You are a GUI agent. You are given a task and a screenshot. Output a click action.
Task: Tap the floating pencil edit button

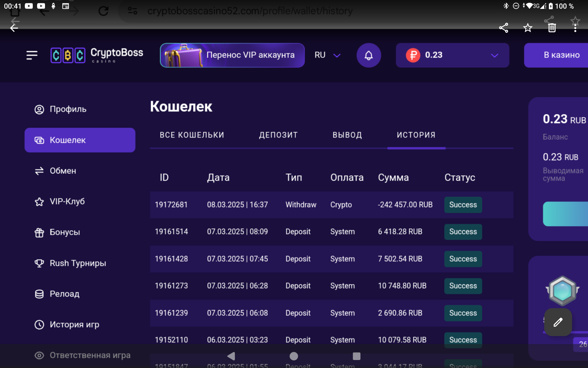click(x=558, y=322)
